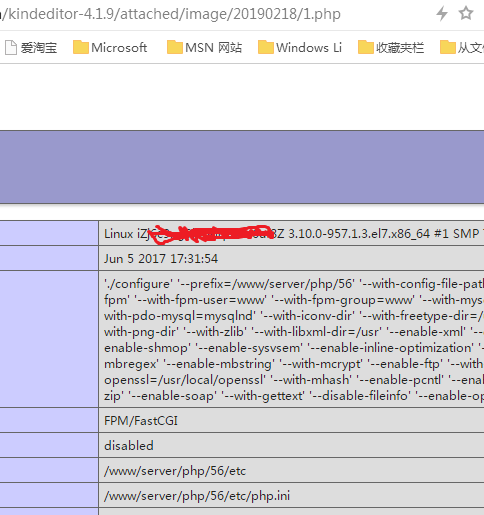Screen dimensions: 484x515
Task: Click the line starting openssl=/usr/local/openssl
Action: point(294,380)
